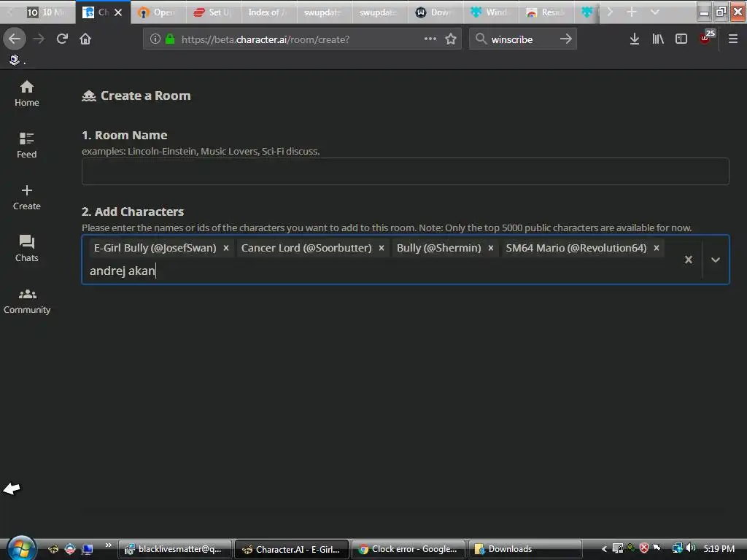747x560 pixels.
Task: Reload the current page
Action: [62, 39]
